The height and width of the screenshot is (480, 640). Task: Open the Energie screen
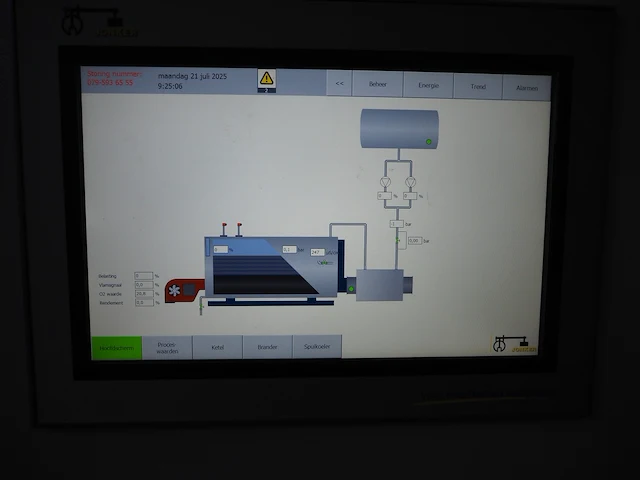point(428,85)
